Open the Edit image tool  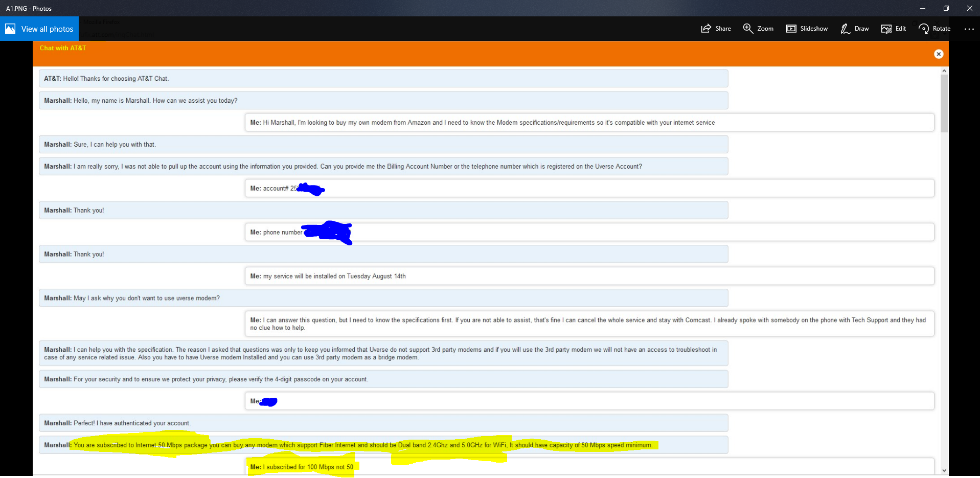894,29
